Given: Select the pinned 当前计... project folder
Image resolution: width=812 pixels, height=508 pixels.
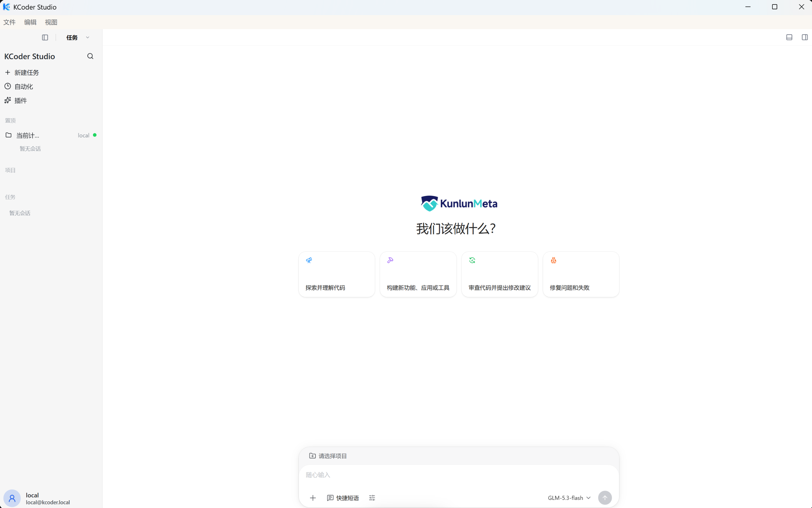Looking at the screenshot, I should pos(51,135).
